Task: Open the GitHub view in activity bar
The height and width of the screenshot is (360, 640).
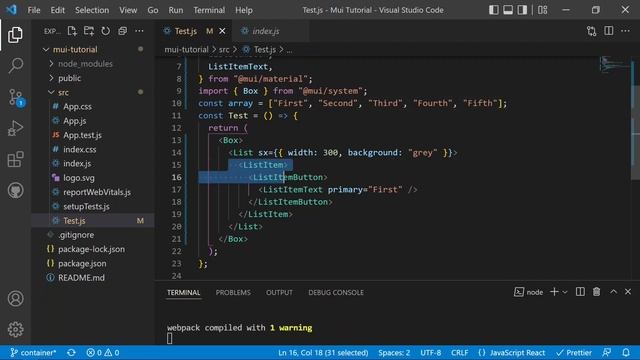Action: click(15, 190)
